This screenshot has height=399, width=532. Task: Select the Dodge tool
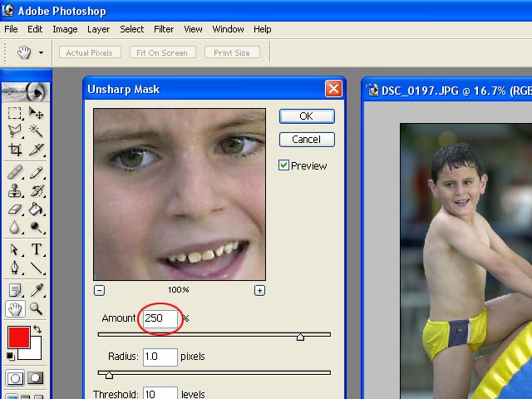pyautogui.click(x=36, y=227)
